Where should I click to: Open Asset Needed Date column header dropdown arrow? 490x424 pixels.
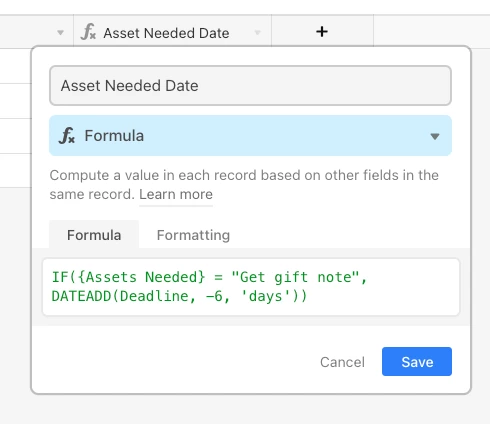point(257,33)
